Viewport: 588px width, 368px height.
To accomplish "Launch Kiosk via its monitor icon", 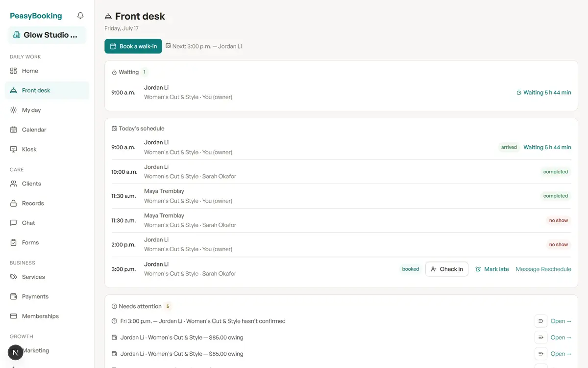I will point(14,149).
